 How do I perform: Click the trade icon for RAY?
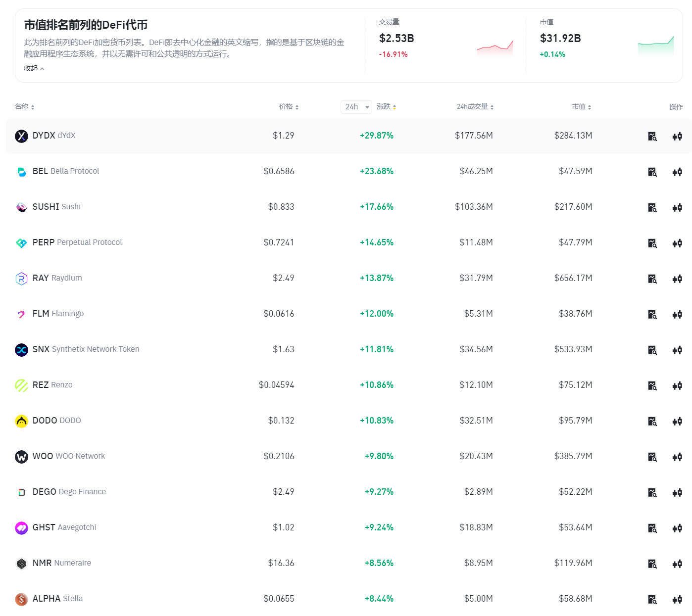[677, 279]
